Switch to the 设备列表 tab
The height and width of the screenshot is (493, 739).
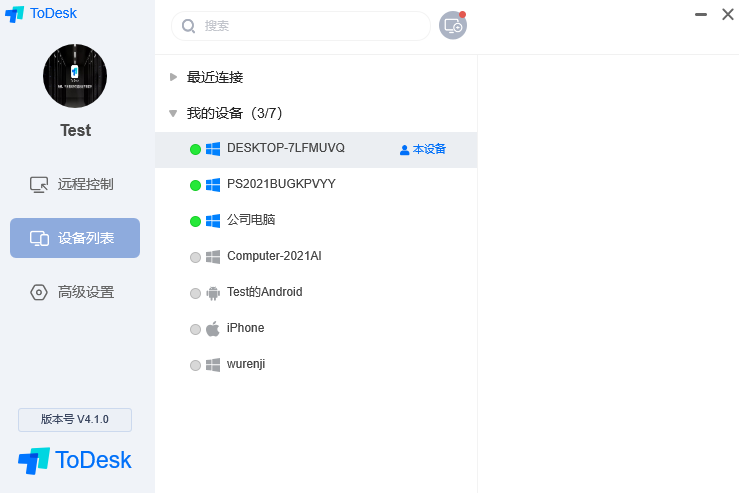(75, 238)
